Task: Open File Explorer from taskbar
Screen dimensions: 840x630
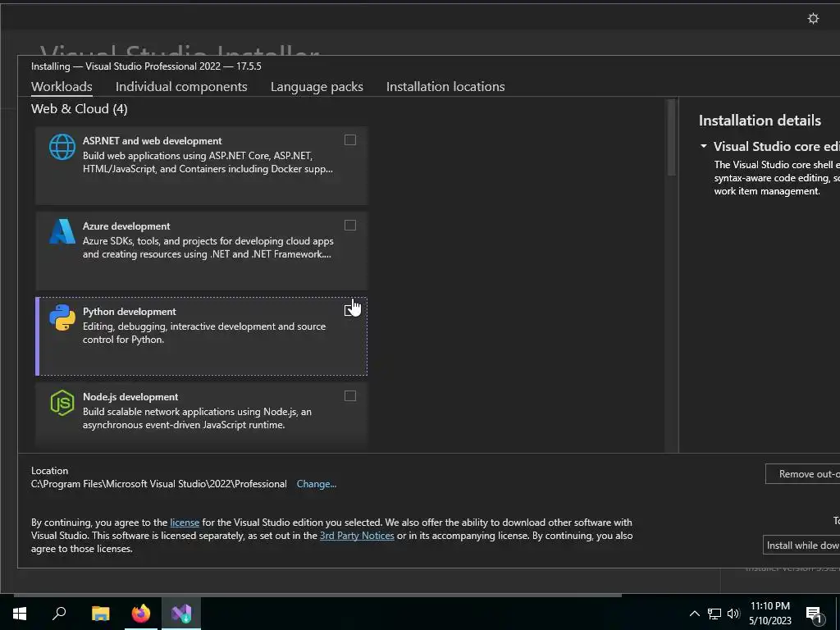Action: point(100,613)
